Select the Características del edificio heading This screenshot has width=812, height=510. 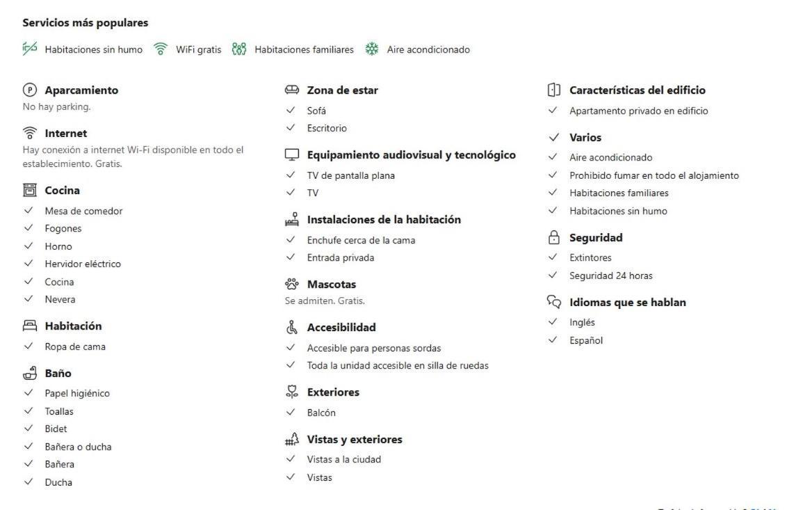pos(638,90)
